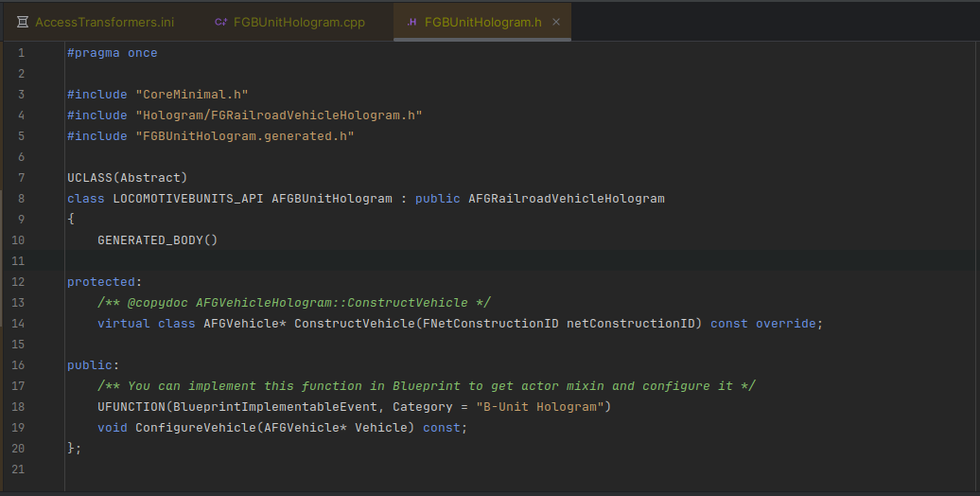
Task: Click the "Vehicle" parameter on line 19
Action: click(x=381, y=428)
